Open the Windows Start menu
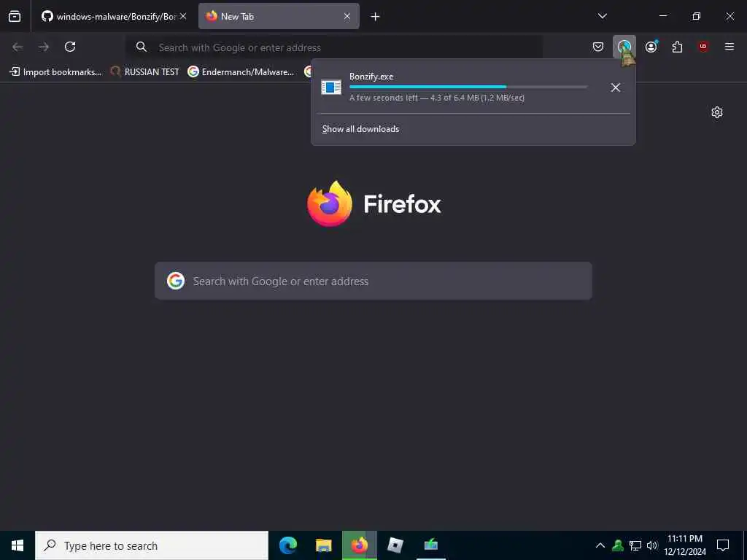747x560 pixels. [18, 545]
